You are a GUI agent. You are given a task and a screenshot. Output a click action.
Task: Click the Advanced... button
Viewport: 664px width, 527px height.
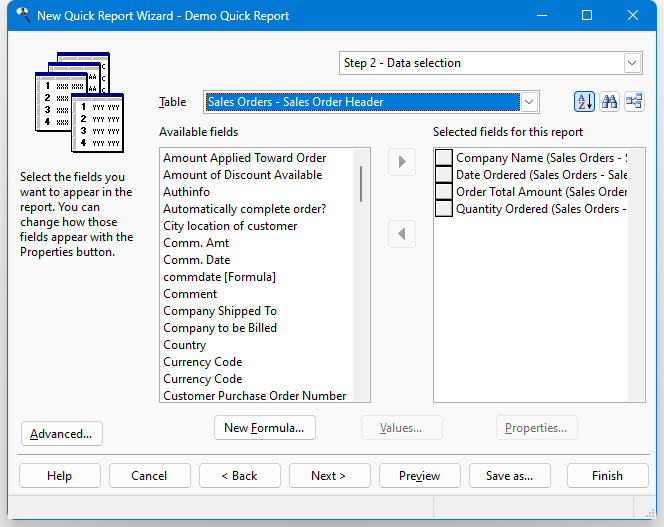[62, 434]
